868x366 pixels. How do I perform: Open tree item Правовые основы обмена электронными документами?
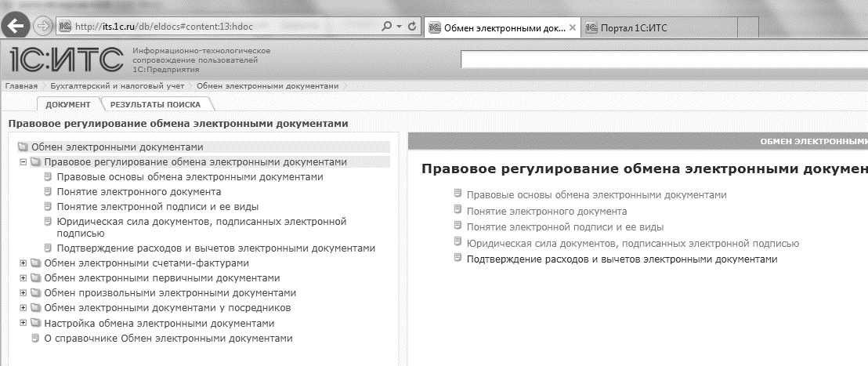pyautogui.click(x=190, y=177)
